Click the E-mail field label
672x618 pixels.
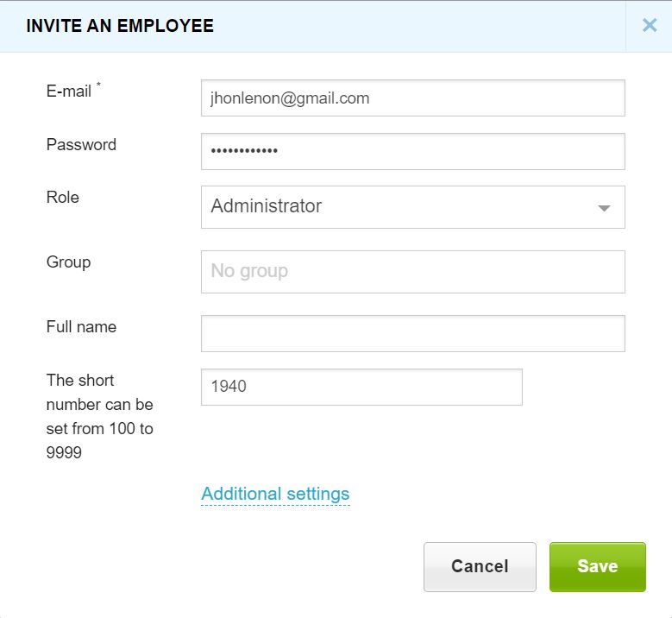coord(69,91)
